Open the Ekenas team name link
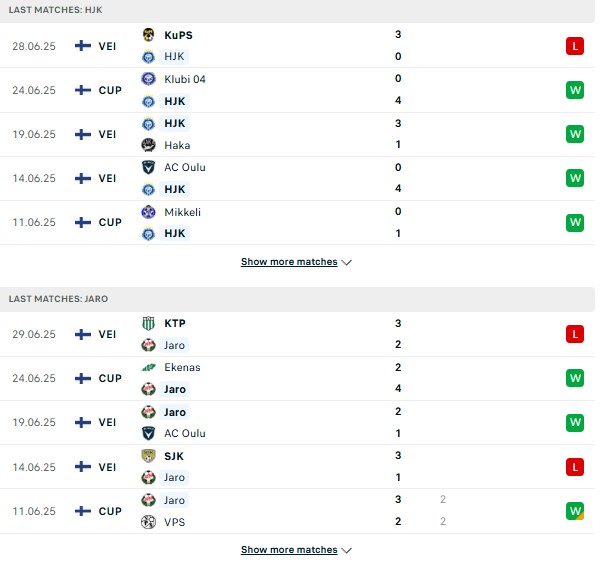Screen dimensions: 602x566 tap(182, 367)
